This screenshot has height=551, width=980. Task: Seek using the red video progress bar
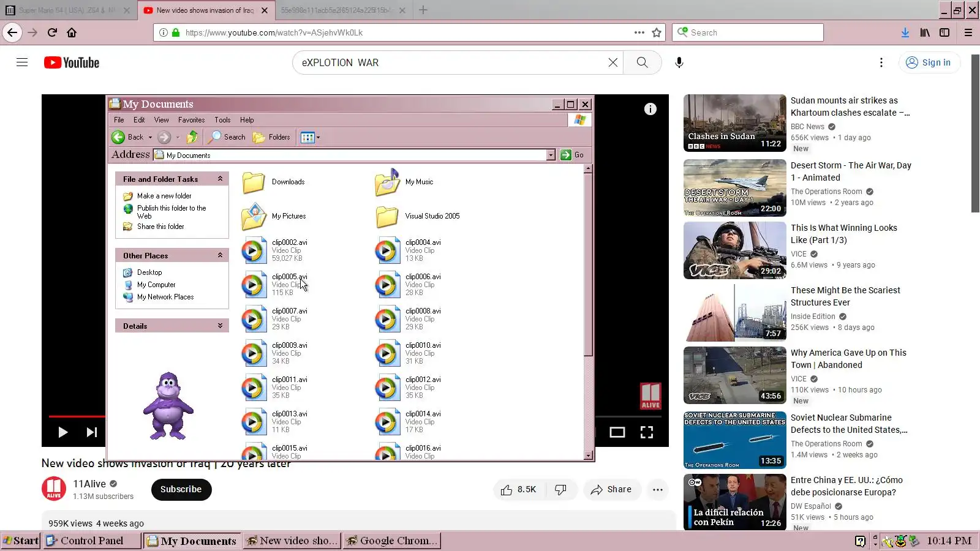[x=76, y=416]
